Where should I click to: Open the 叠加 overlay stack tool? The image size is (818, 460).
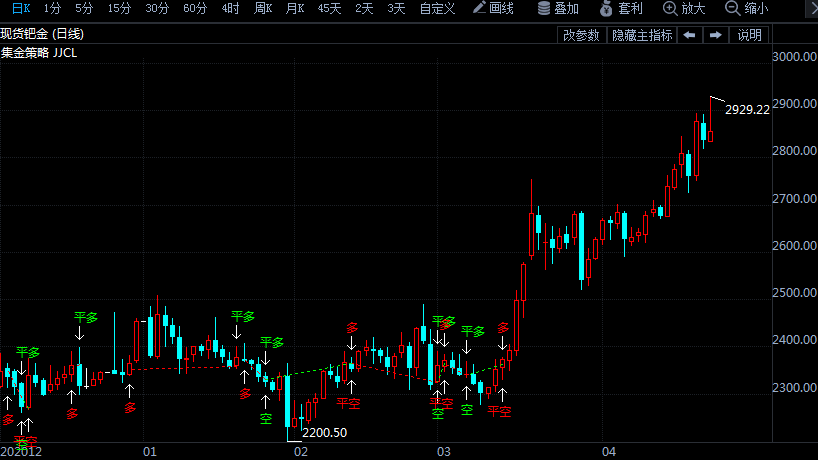[x=558, y=8]
